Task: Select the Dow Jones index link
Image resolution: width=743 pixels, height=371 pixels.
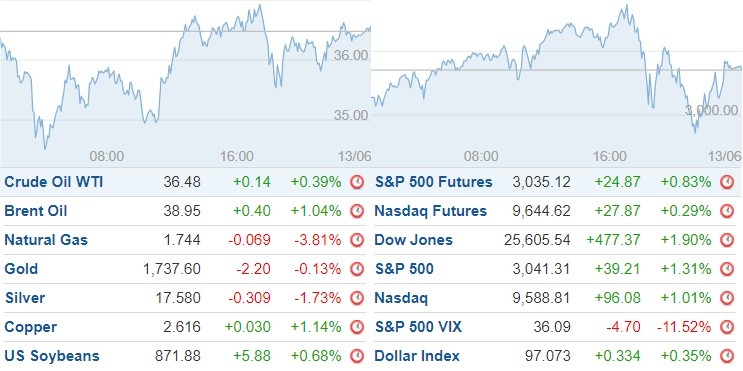Action: tap(414, 240)
